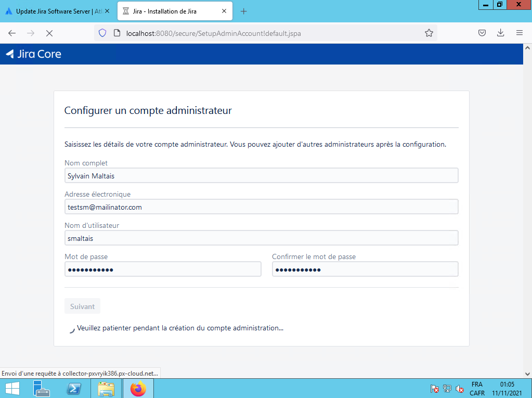Click the Confirmer le mot de passe field
The height and width of the screenshot is (398, 532).
coord(365,269)
